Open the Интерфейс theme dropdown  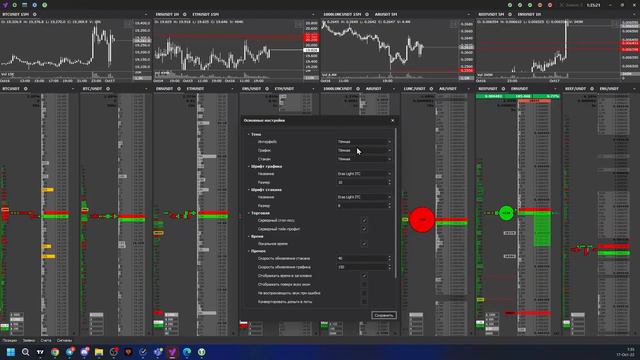coord(364,142)
